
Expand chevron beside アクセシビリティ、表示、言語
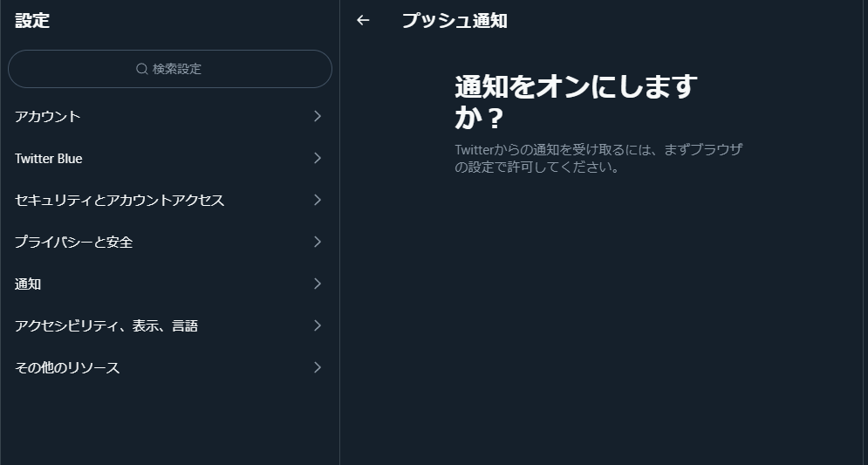click(x=318, y=325)
